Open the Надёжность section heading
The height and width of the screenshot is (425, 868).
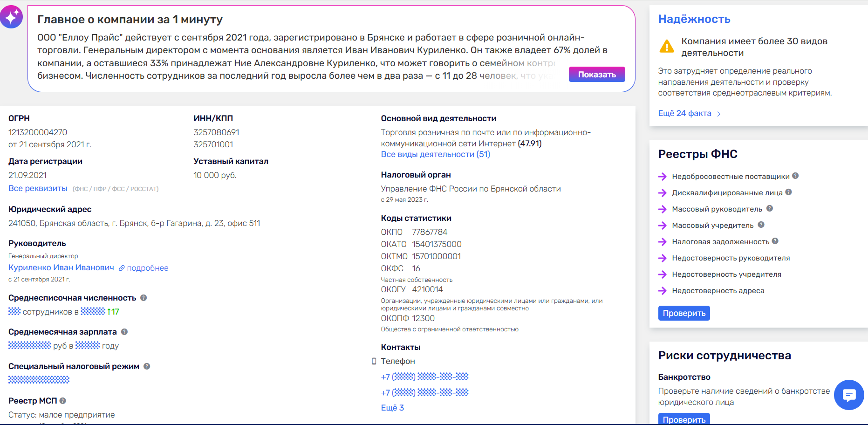tap(694, 19)
